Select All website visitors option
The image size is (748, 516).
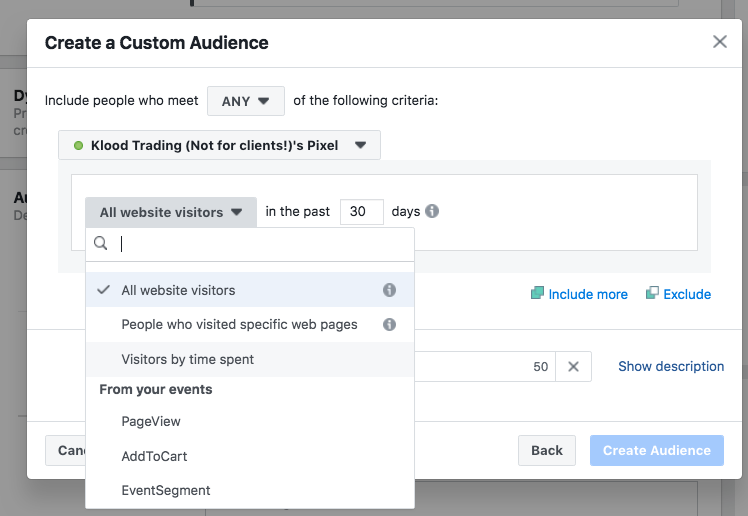coord(178,290)
